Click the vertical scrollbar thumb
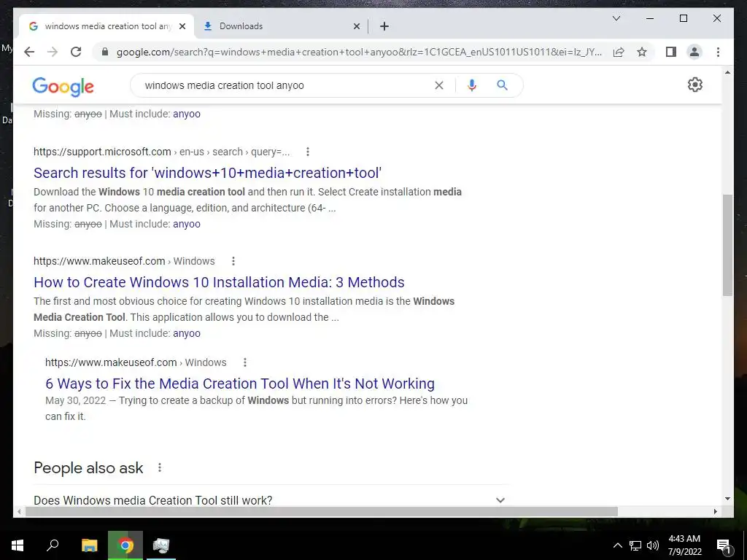 point(727,245)
